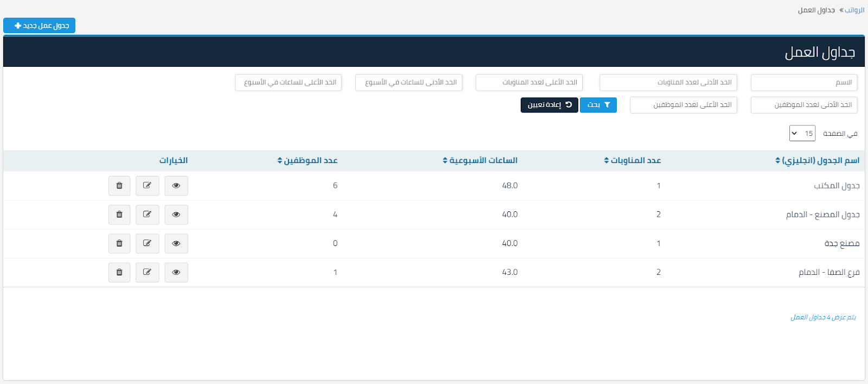Edit the جدول المكتب work schedule
This screenshot has width=868, height=384.
pyautogui.click(x=147, y=186)
